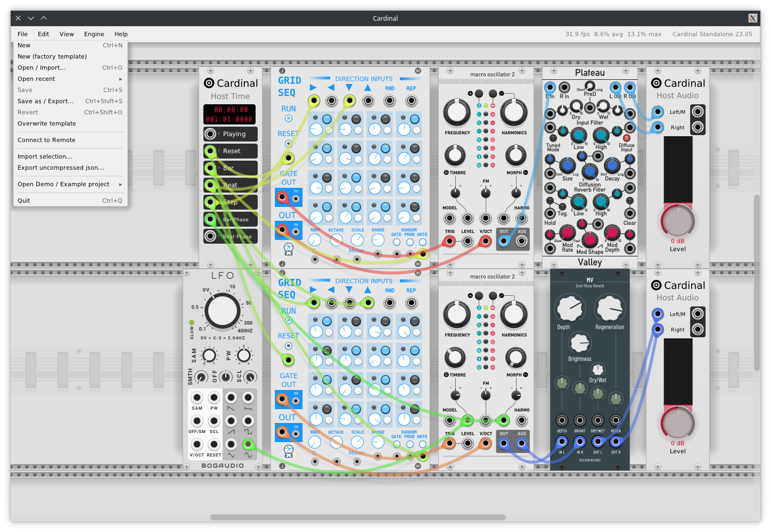Choose Save as / Export... menu entry
Image resolution: width=771 pixels, height=532 pixels.
[x=70, y=101]
